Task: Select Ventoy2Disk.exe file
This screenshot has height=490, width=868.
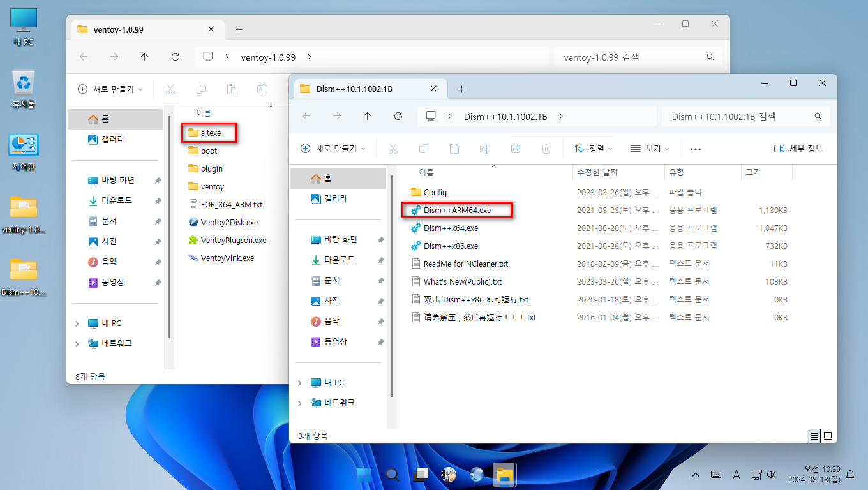Action: point(223,223)
